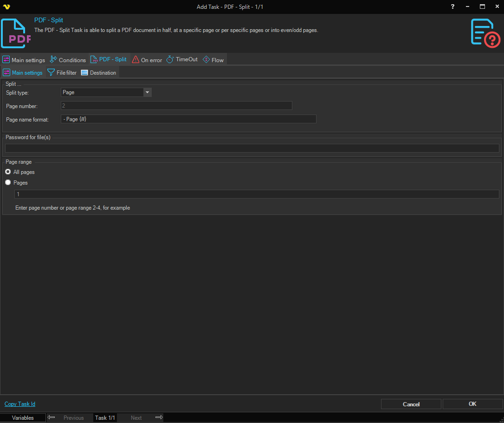Select the Pages radio button
This screenshot has width=504, height=423.
click(x=8, y=183)
